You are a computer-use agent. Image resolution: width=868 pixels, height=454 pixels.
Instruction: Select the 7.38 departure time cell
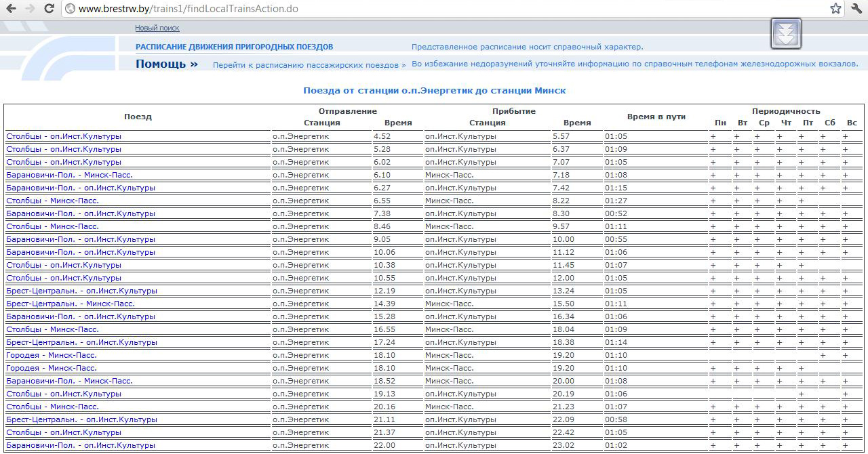tap(397, 213)
